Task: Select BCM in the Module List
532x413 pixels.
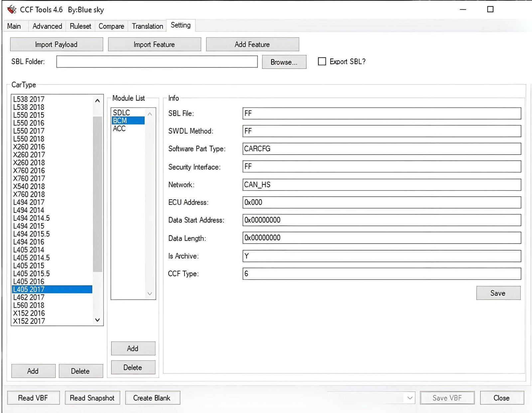Action: click(x=128, y=120)
